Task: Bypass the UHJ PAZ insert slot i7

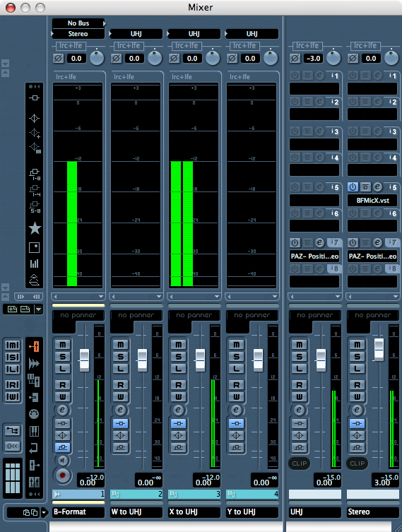Action: pyautogui.click(x=307, y=242)
